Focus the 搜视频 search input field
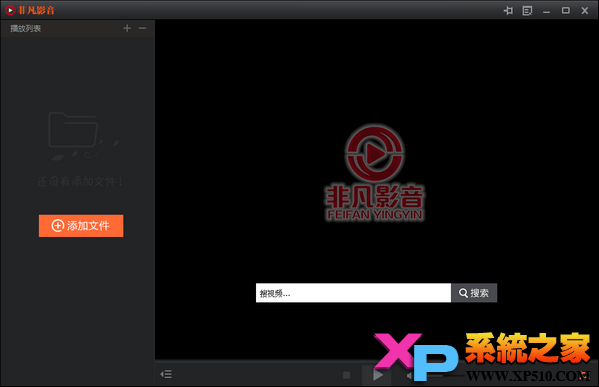 point(353,293)
